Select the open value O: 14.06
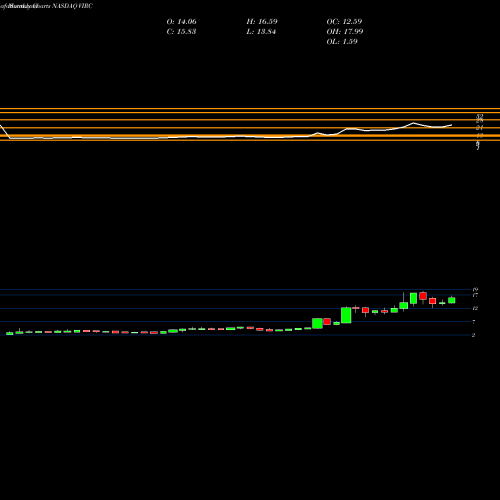Image resolution: width=500 pixels, height=500 pixels. click(181, 22)
